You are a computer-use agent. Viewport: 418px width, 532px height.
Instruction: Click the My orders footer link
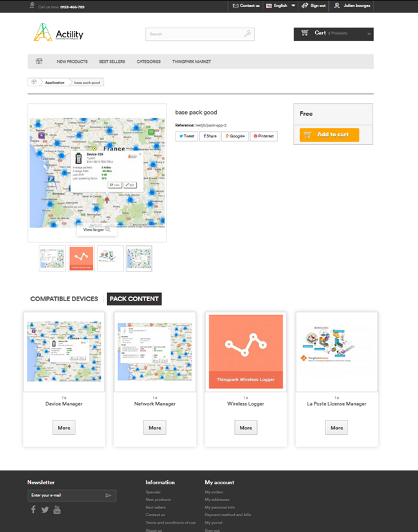(x=213, y=492)
